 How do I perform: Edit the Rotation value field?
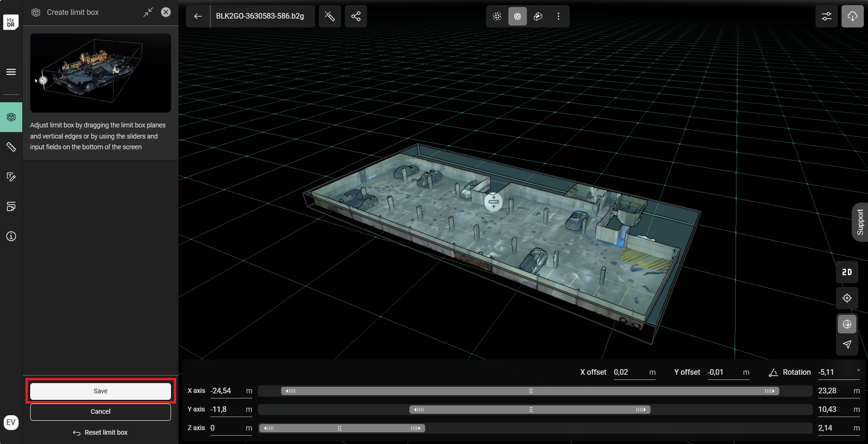(x=839, y=372)
